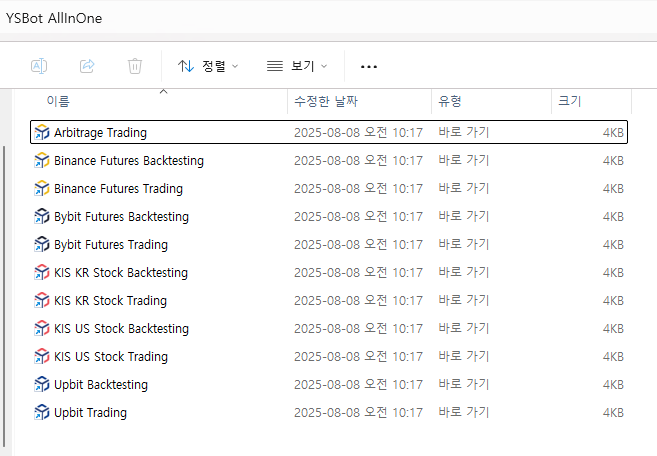Click the sort direction arrow above 이름 column
This screenshot has height=456, width=657.
click(163, 91)
